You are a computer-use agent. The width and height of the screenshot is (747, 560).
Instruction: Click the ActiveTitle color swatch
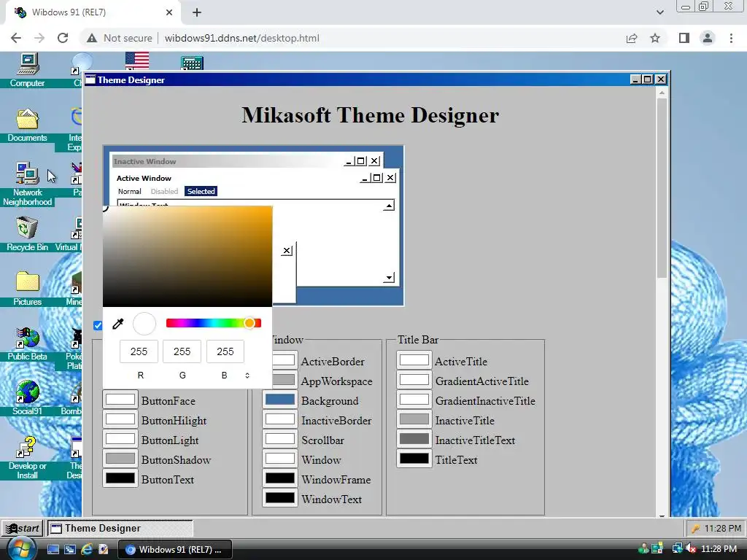[414, 360]
